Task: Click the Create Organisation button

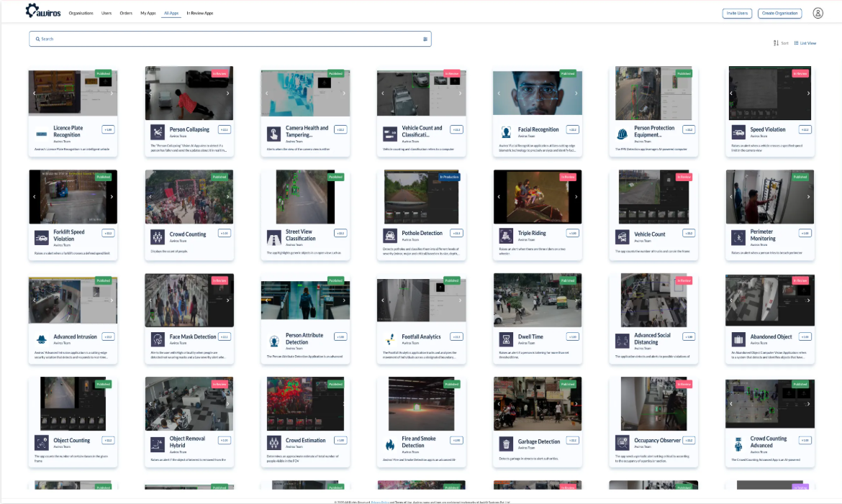Action: point(779,14)
